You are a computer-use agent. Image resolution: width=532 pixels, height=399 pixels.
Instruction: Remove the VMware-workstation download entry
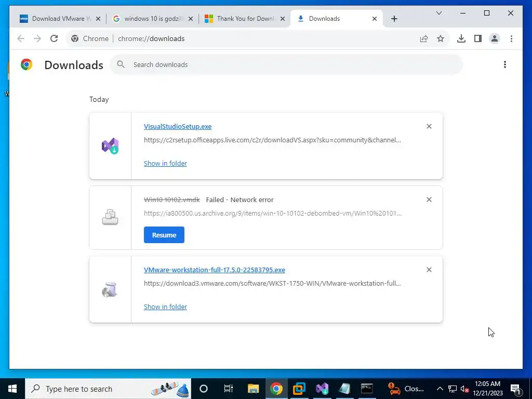[429, 270]
